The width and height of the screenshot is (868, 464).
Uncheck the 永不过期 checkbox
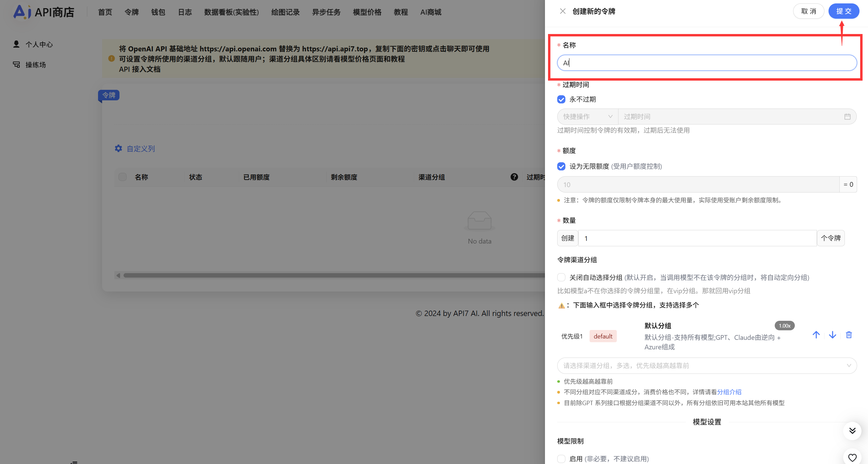coord(561,99)
